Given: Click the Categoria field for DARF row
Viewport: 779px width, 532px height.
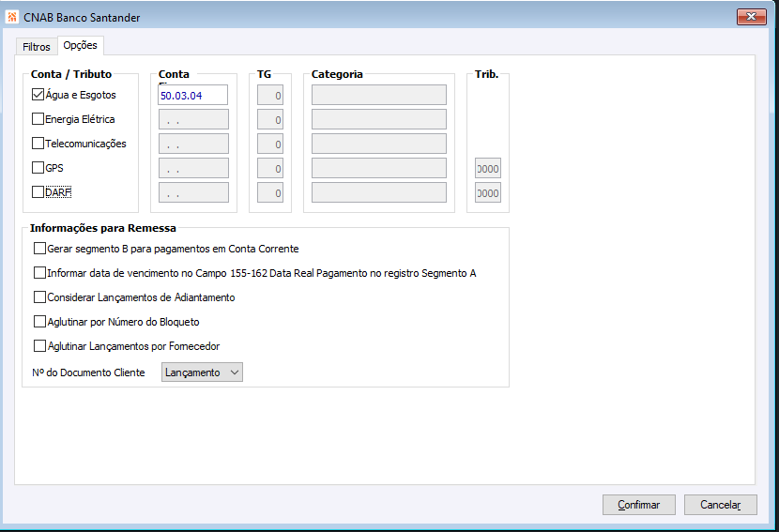Looking at the screenshot, I should coord(379,192).
